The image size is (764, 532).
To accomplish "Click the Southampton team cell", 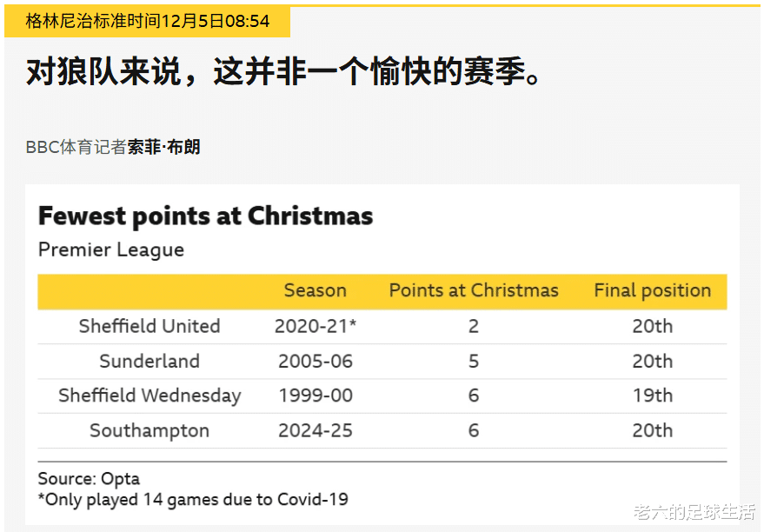I will click(149, 430).
